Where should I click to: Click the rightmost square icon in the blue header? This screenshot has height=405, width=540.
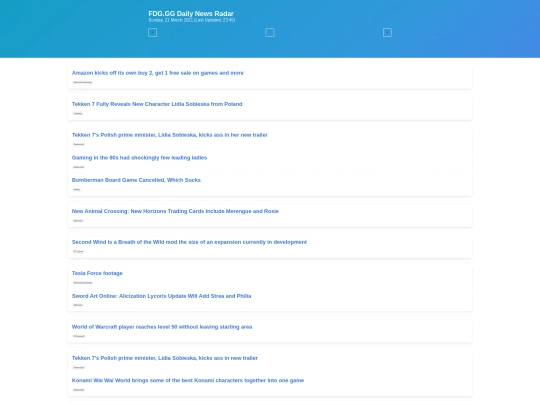coord(387,33)
